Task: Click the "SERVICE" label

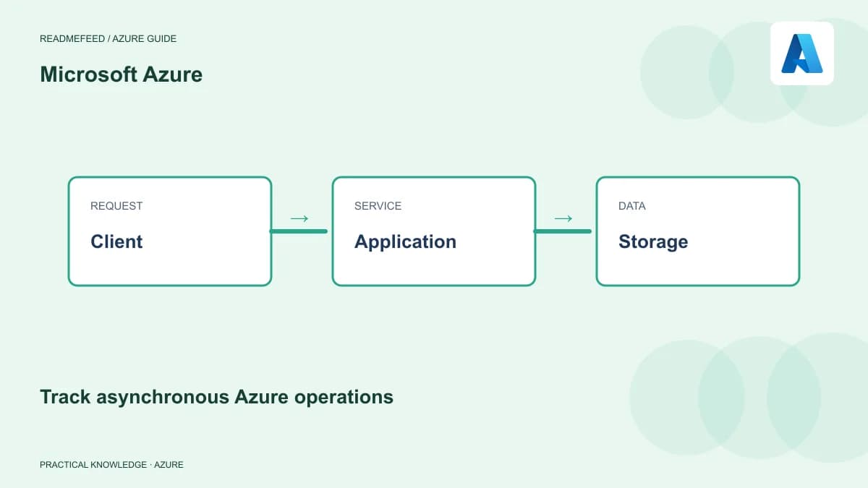Action: click(378, 206)
